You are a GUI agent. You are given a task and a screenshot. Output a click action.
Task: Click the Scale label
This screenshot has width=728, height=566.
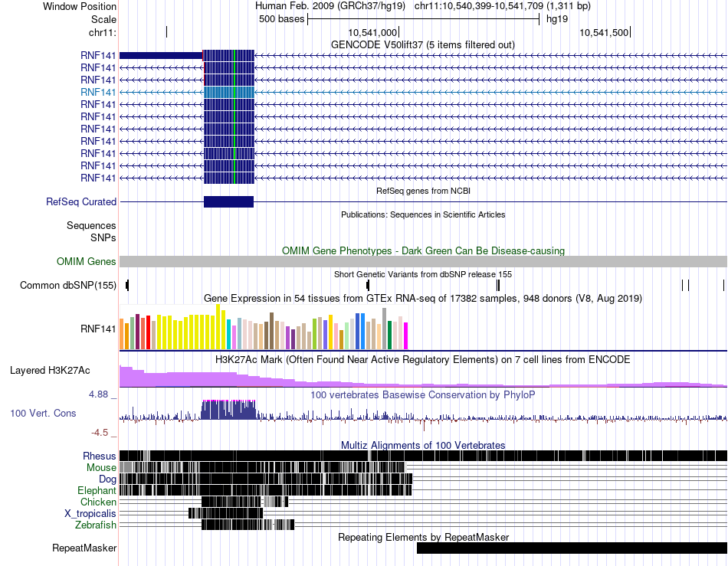(x=103, y=19)
